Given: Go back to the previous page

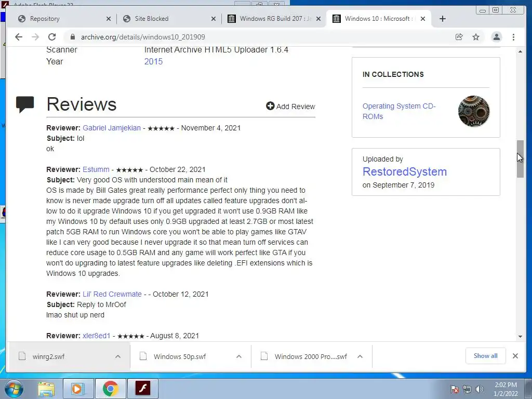Looking at the screenshot, I should click(19, 37).
